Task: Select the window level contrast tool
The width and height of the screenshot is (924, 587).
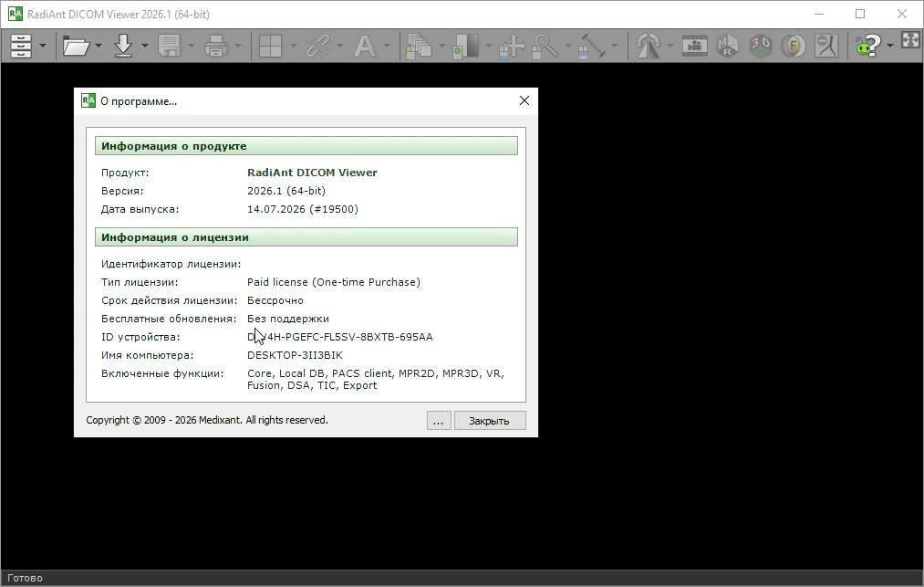Action: point(465,46)
